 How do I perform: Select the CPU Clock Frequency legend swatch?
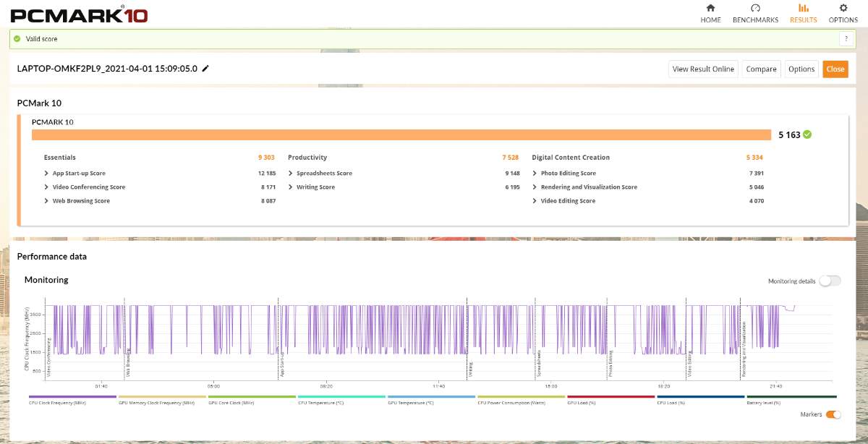pyautogui.click(x=72, y=396)
